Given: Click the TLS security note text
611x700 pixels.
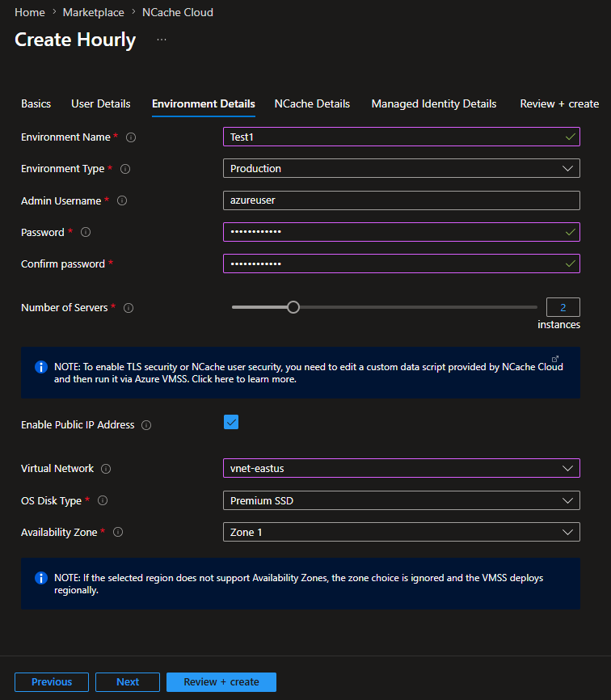Looking at the screenshot, I should [x=309, y=373].
